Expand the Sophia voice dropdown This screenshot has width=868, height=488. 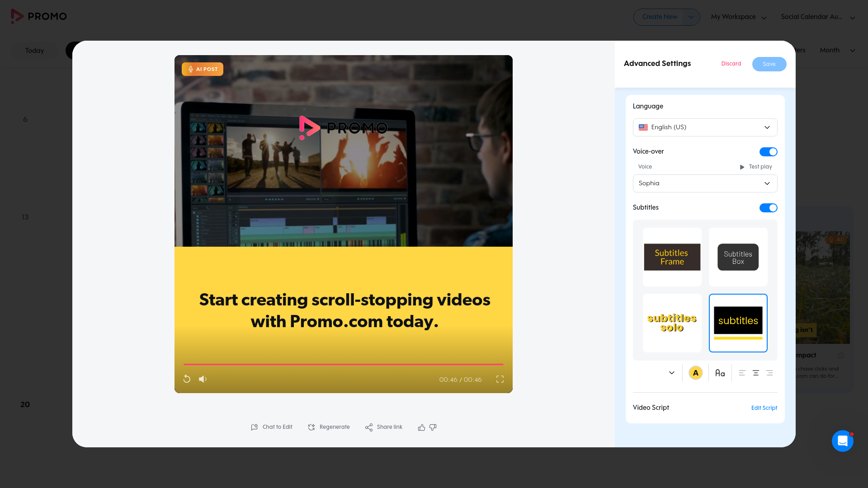pyautogui.click(x=705, y=183)
